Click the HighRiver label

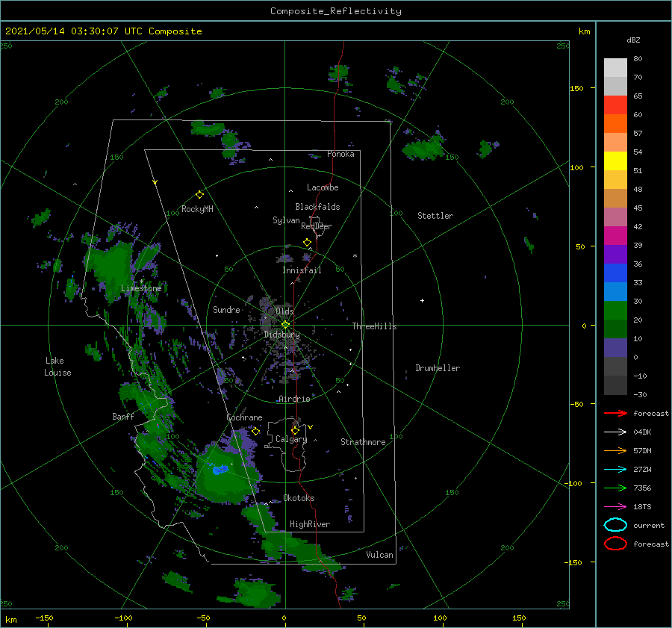click(x=310, y=524)
